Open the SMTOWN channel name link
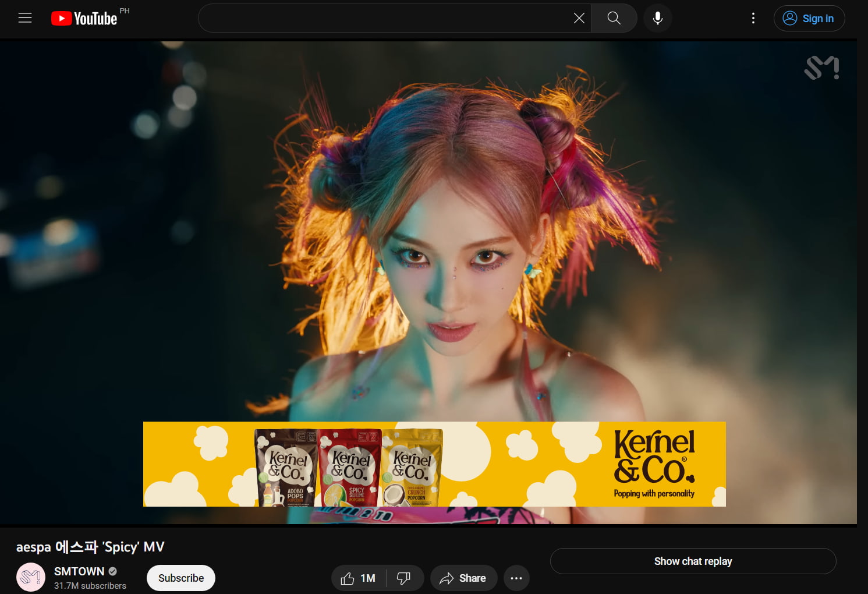868x594 pixels. pos(79,571)
